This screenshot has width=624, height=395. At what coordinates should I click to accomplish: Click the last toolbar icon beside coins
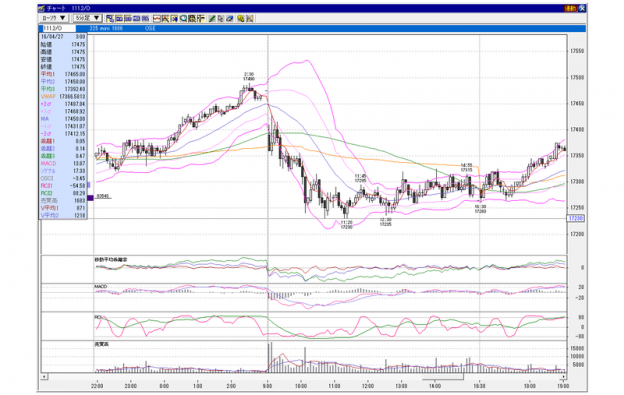[x=250, y=18]
